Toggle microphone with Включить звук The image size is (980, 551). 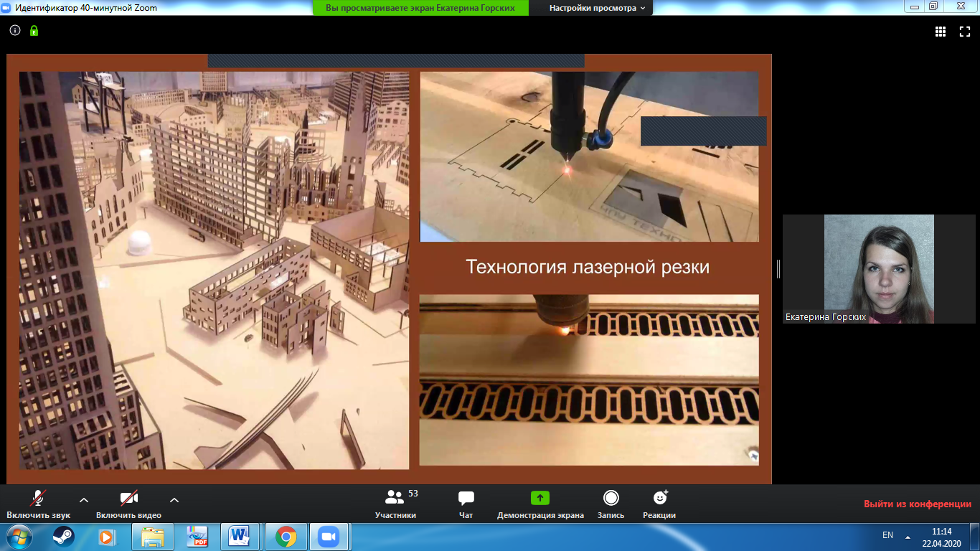39,504
